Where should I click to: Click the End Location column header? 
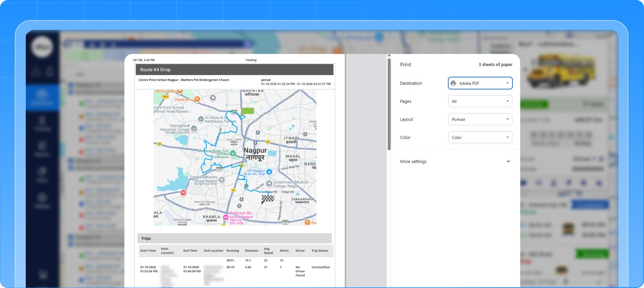click(213, 251)
